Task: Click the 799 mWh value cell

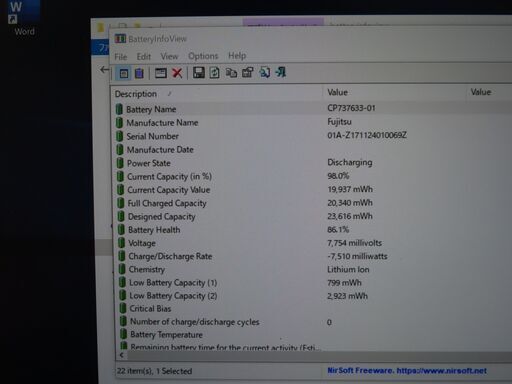Action: 344,283
